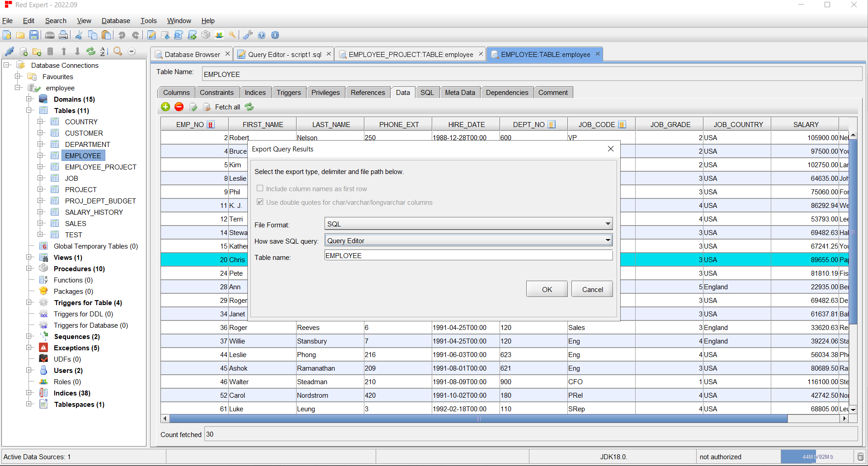The height and width of the screenshot is (466, 868).
Task: Click the magnifier search icon in connections toolbar
Action: [x=118, y=52]
